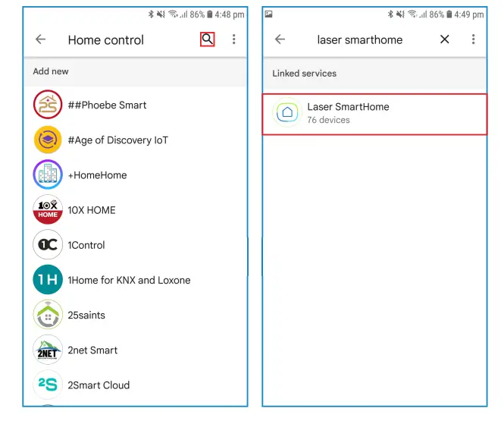This screenshot has height=424, width=504.
Task: Go back from the laser smarthome search
Action: point(280,39)
